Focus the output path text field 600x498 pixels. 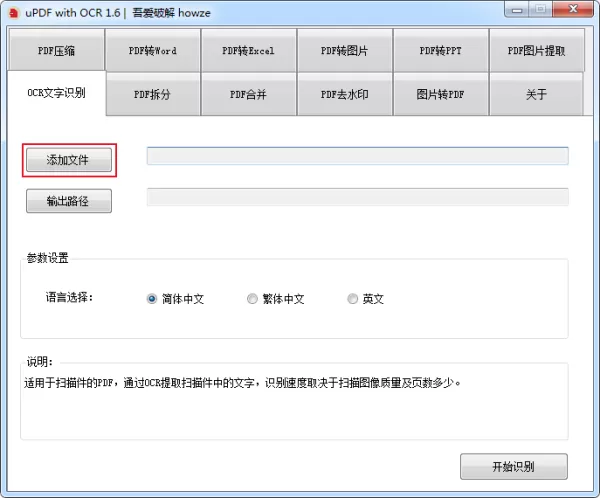click(357, 197)
